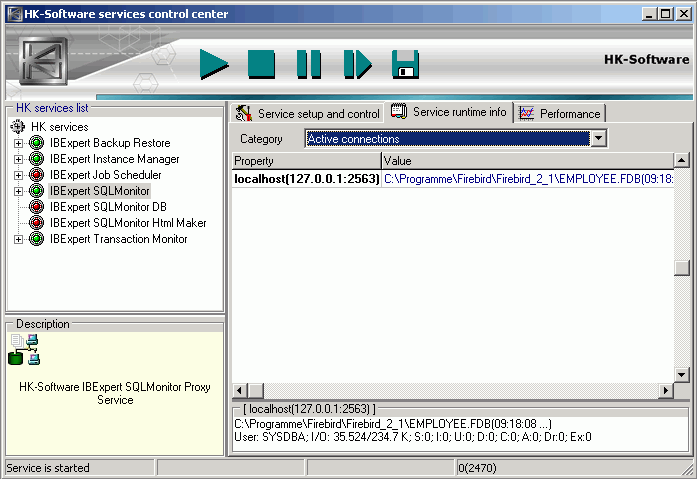This screenshot has height=479, width=697.
Task: Click the horizontal scrollbar thumb
Action: tap(256, 391)
